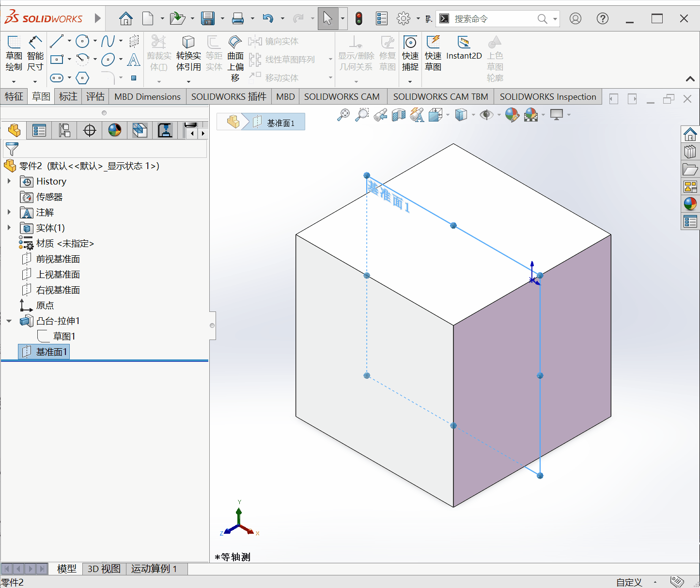Click Convert Entities (转换实体引用)

coord(188,53)
